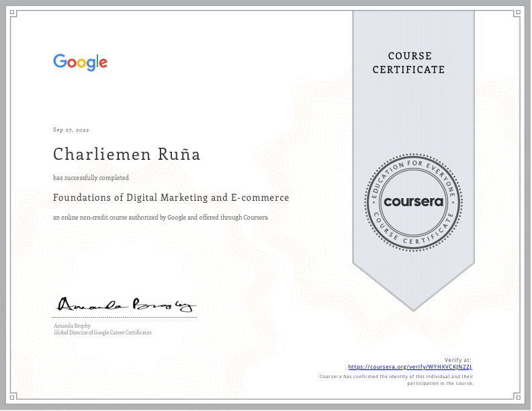Click the printed name Amanda Brophy
The image size is (532, 411).
[73, 326]
